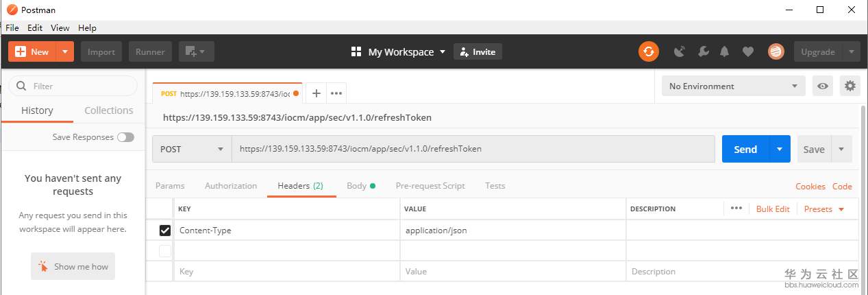Open settings via the wrench icon
868x295 pixels.
click(703, 51)
